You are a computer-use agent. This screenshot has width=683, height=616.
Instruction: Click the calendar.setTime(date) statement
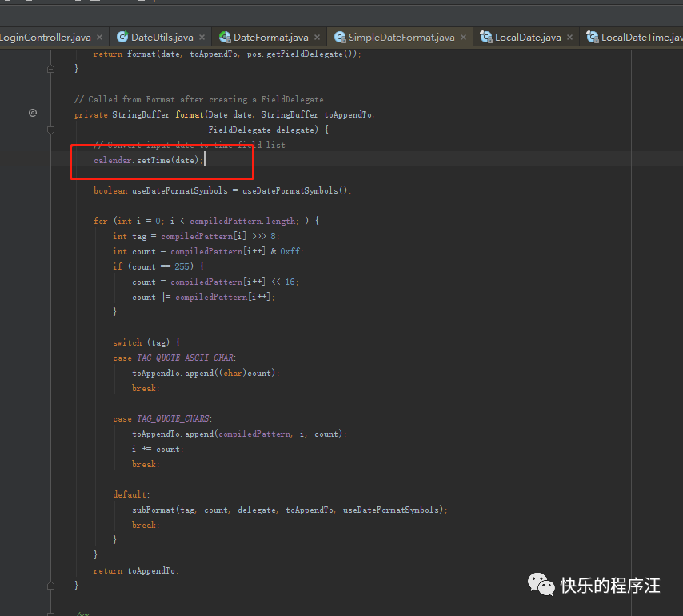(x=148, y=160)
